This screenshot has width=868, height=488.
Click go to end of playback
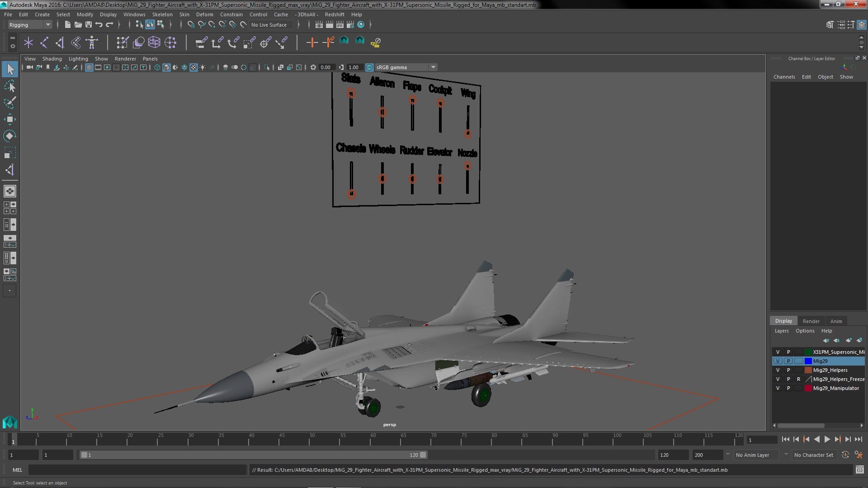(x=859, y=439)
